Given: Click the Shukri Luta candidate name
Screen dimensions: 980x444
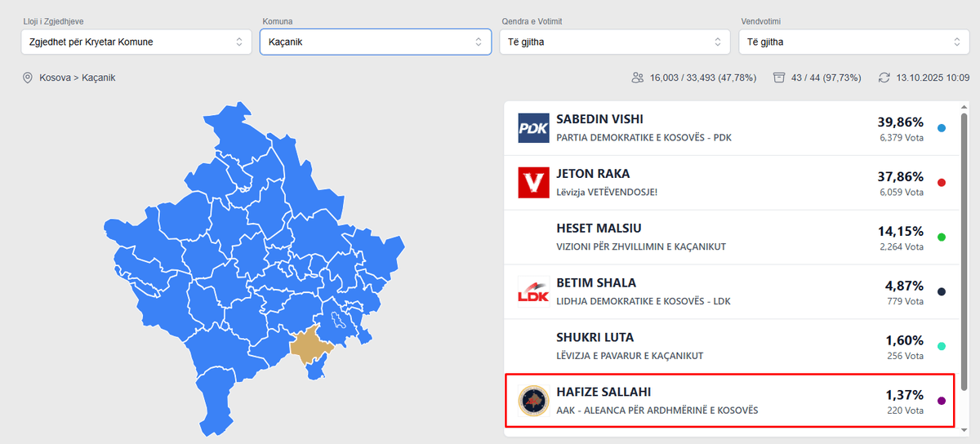Looking at the screenshot, I should click(595, 337).
